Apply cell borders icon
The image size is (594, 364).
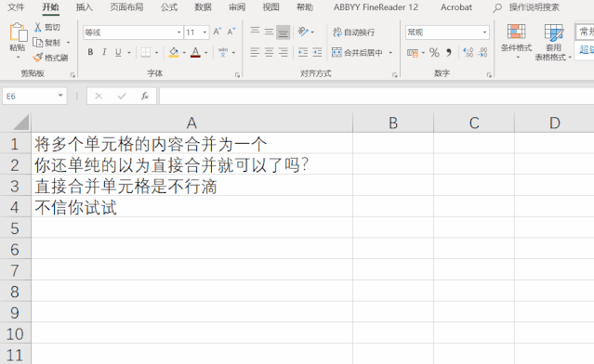coord(145,52)
